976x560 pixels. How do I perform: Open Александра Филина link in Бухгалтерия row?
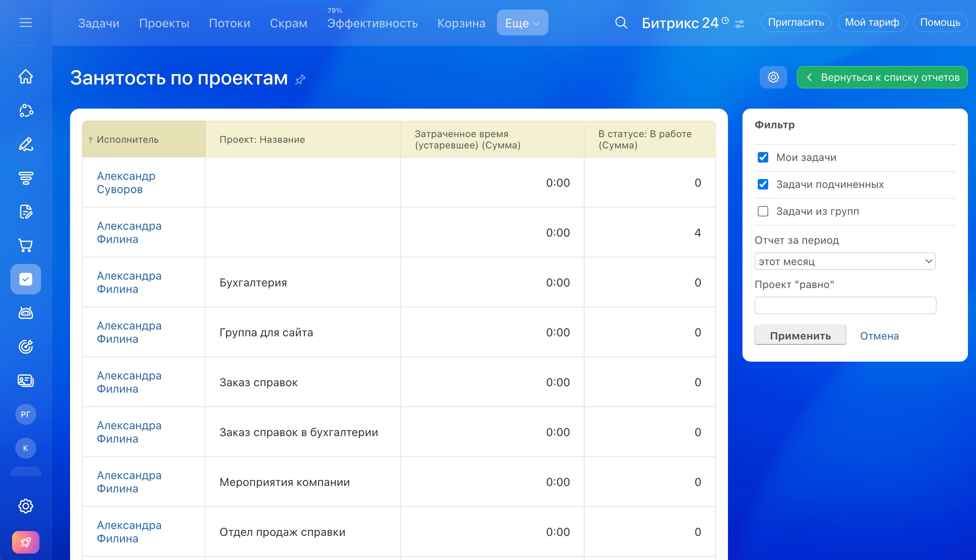click(x=129, y=282)
